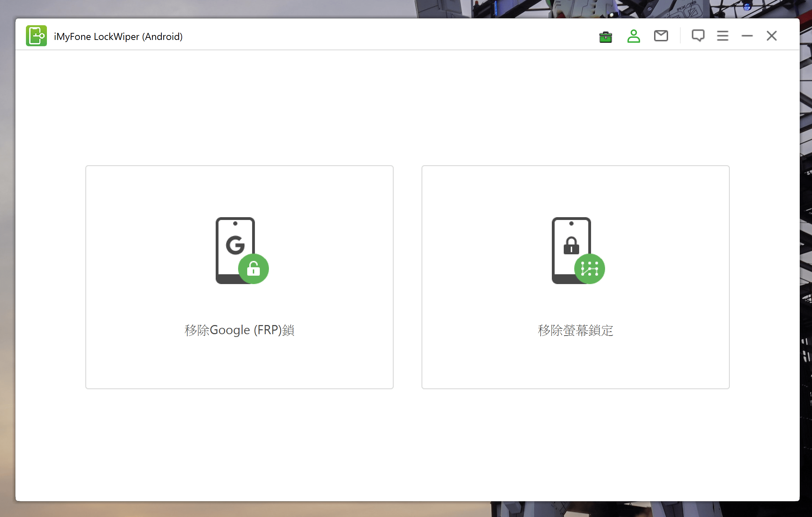
Task: Click the iMyFone LockWiper (Android) title text
Action: pyautogui.click(x=118, y=36)
